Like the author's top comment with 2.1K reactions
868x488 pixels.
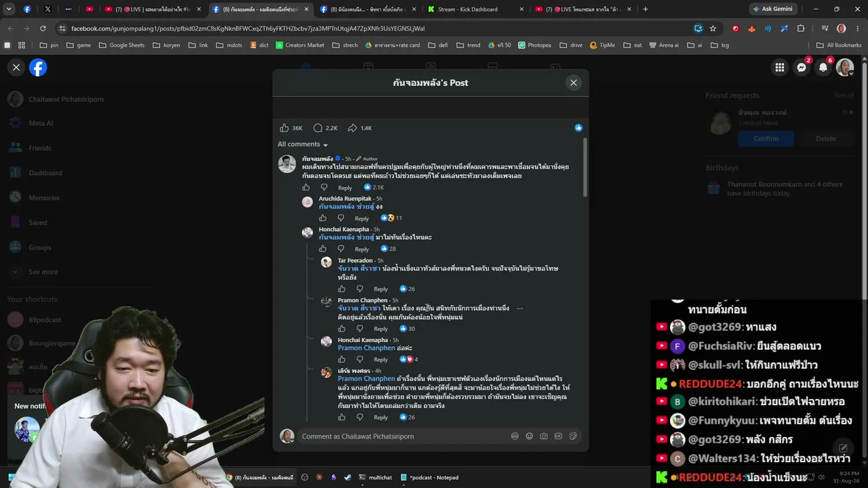pyautogui.click(x=306, y=188)
